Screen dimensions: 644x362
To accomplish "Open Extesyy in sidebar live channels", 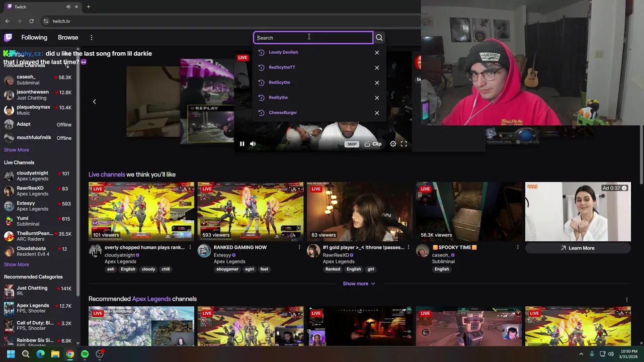I will [38, 206].
